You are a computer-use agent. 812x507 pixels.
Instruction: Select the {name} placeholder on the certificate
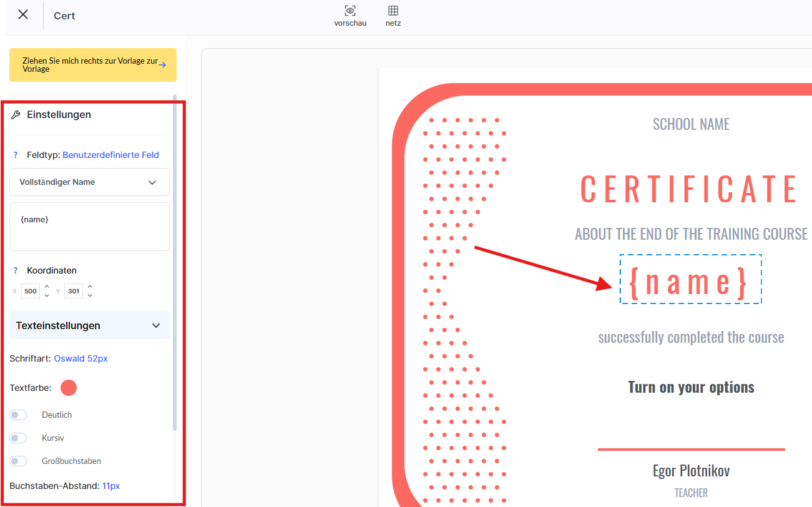(x=690, y=280)
